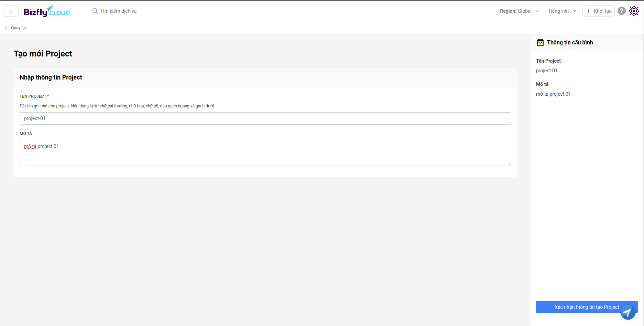The image size is (644, 326).
Task: Click the bag icon beside Thông tin cấu hình
Action: [540, 43]
